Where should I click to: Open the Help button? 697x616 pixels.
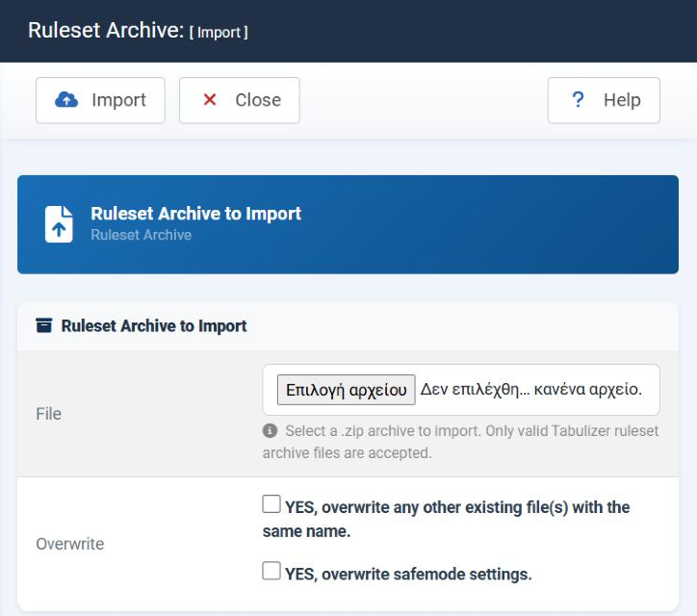pyautogui.click(x=604, y=100)
